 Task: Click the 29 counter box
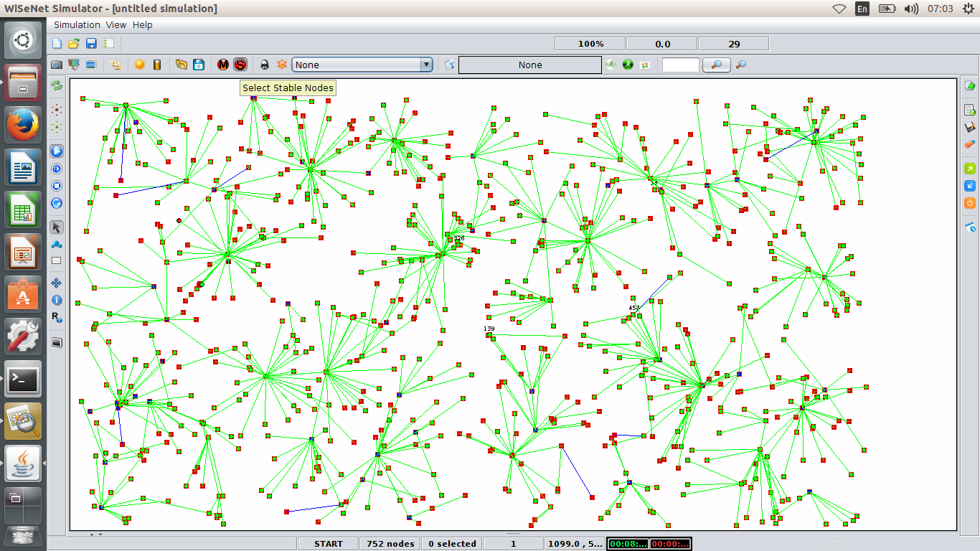(734, 44)
